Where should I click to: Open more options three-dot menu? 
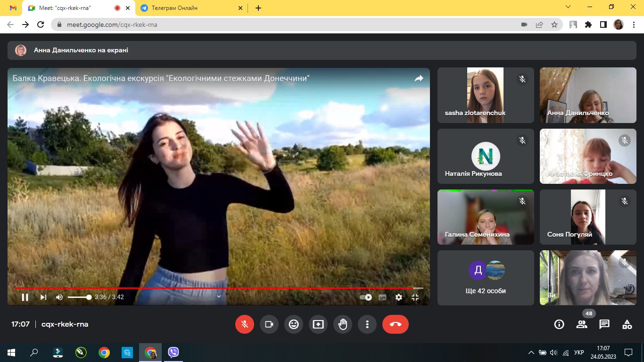(367, 324)
